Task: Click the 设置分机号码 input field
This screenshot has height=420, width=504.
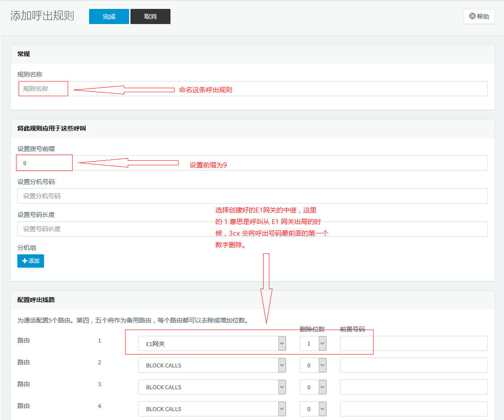Action: 252,196
